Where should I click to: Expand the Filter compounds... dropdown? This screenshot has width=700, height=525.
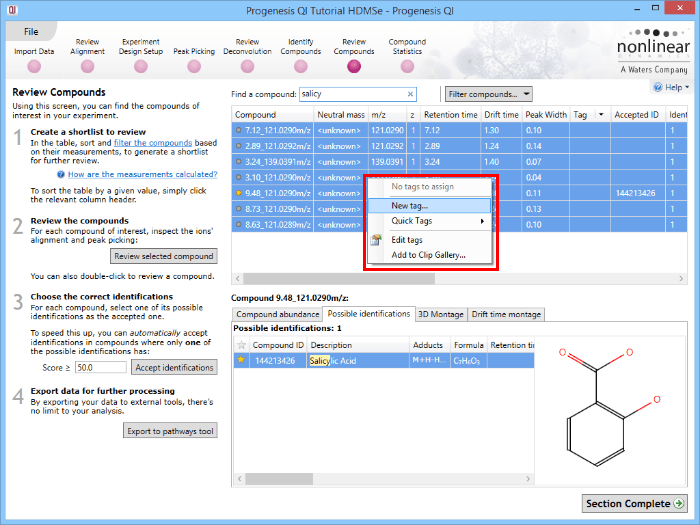point(488,94)
